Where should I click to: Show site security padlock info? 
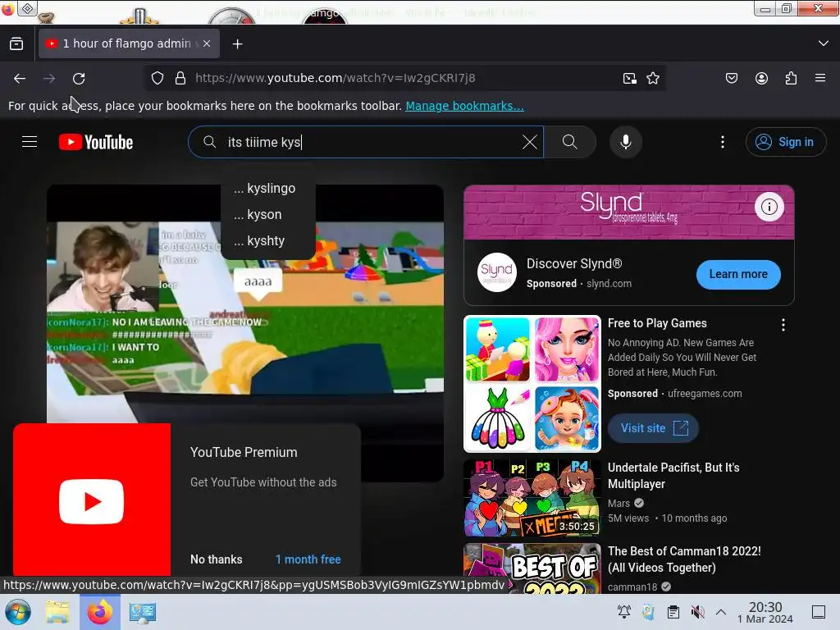[x=180, y=78]
